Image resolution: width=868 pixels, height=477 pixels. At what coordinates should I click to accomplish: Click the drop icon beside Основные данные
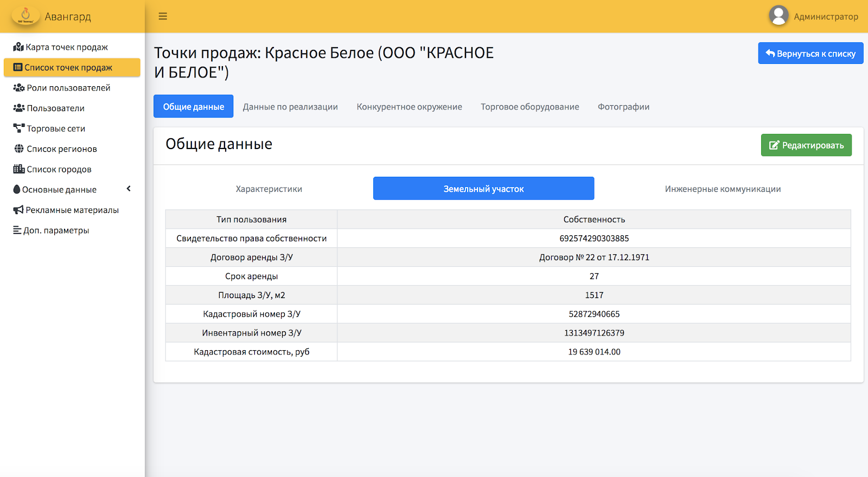(x=17, y=190)
